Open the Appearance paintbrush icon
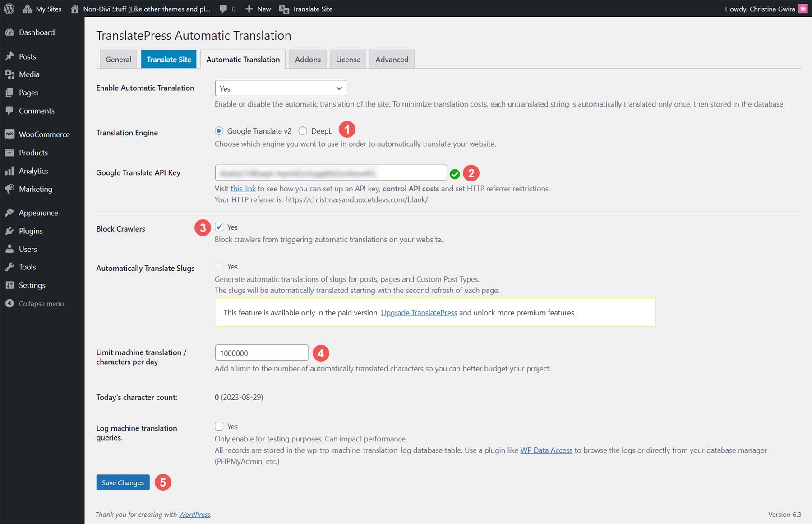 (9, 213)
